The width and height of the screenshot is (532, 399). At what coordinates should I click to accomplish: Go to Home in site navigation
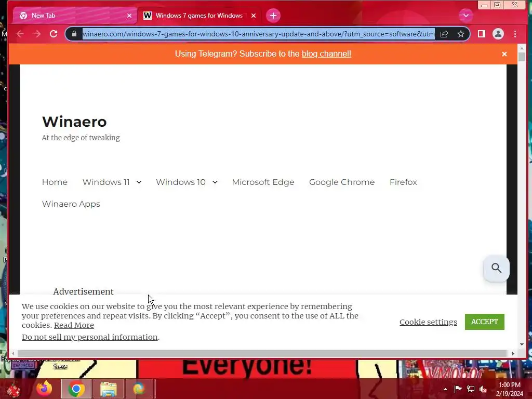click(55, 182)
